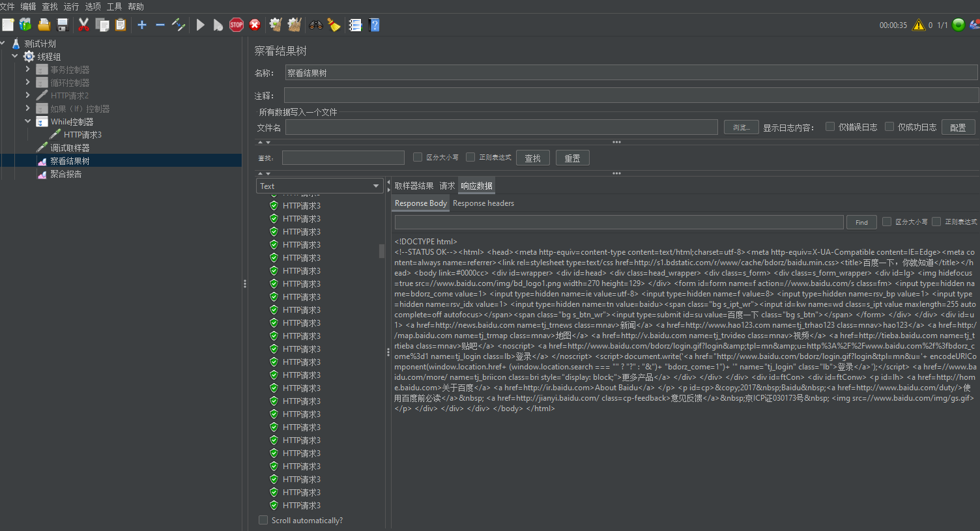Click the Toggle enable/disable icon
The image size is (980, 531).
[x=179, y=25]
